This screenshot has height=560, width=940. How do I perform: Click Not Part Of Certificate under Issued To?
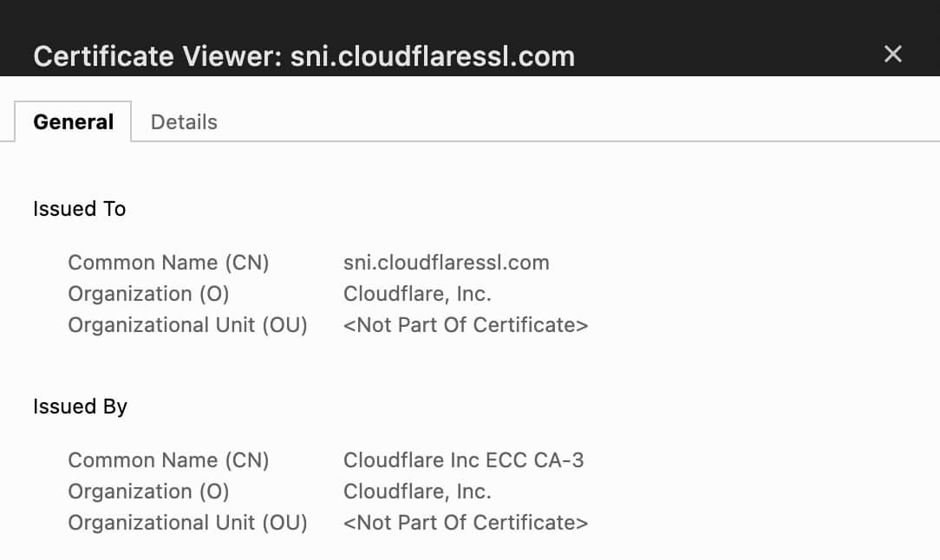[x=466, y=325]
